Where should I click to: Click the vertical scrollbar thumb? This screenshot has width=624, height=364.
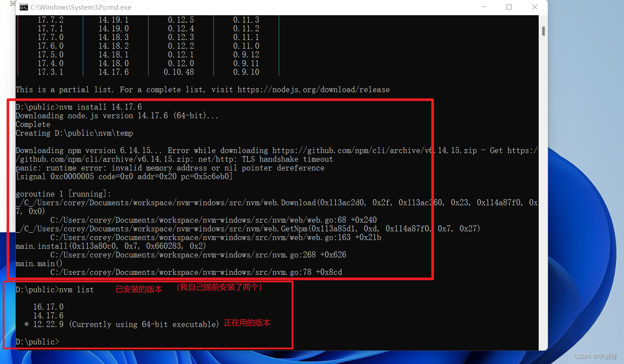click(543, 31)
